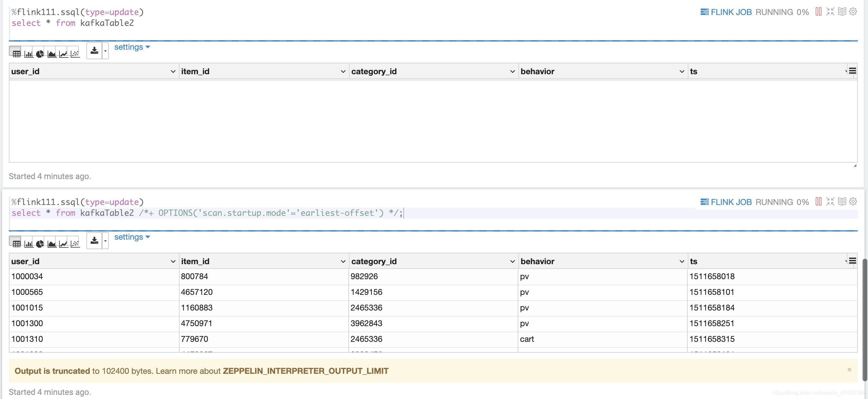Select cell with behavior cart
This screenshot has width=868, height=399.
pos(603,339)
